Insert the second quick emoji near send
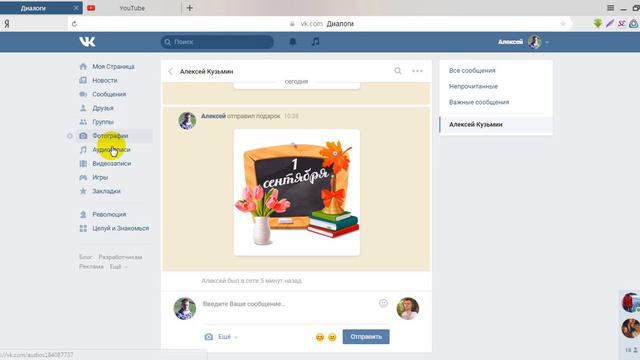The width and height of the screenshot is (640, 360). click(332, 337)
